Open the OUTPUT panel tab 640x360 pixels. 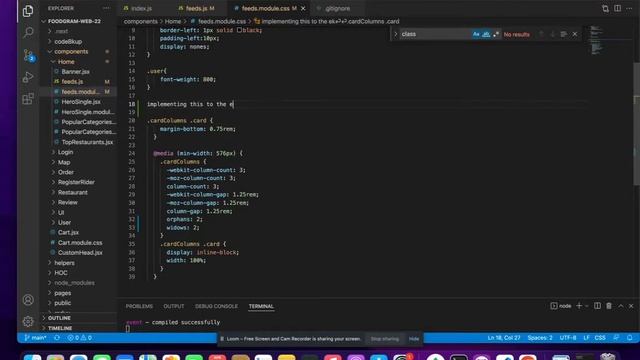(174, 306)
